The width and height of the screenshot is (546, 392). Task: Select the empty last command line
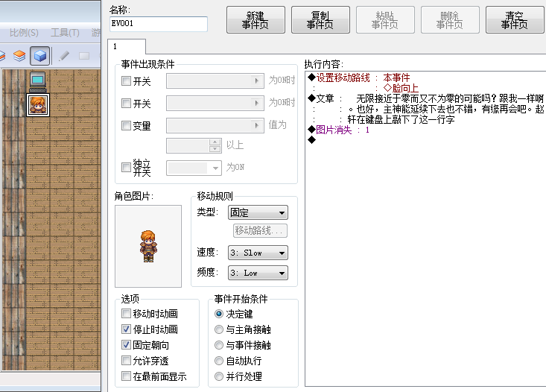(311, 140)
